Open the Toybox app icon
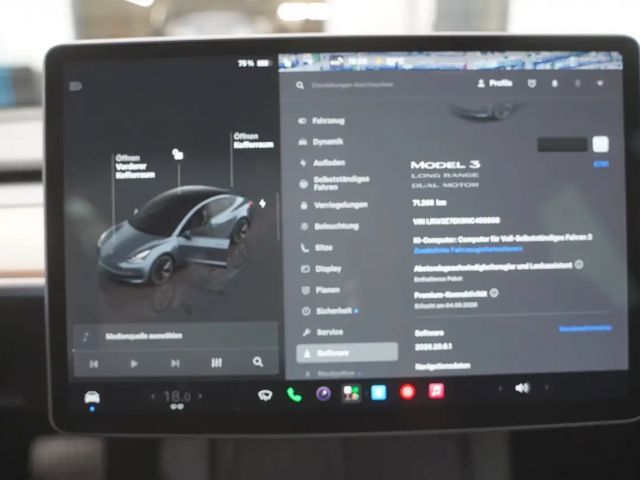This screenshot has height=480, width=640. tap(351, 393)
